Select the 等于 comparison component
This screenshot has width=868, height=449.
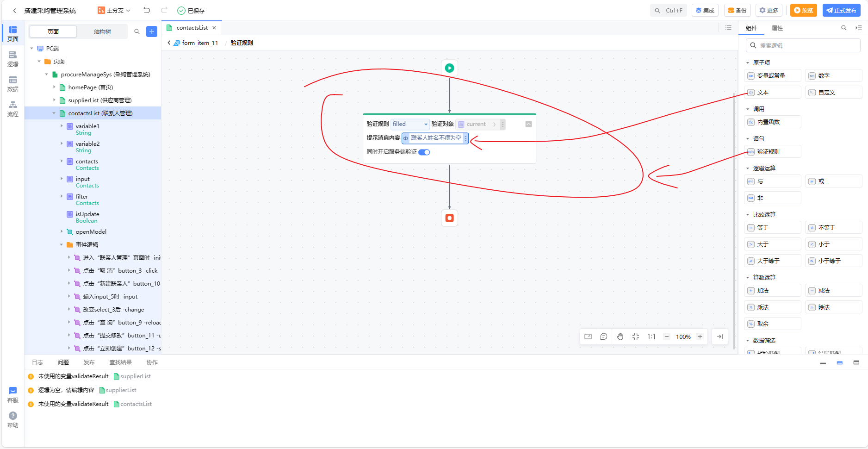[773, 228]
